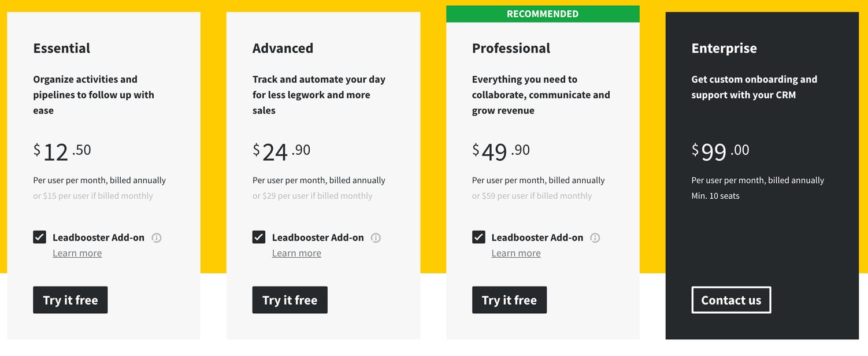Viewport: 868px width, 356px height.
Task: Start a free trial of the Advanced plan
Action: pos(290,300)
